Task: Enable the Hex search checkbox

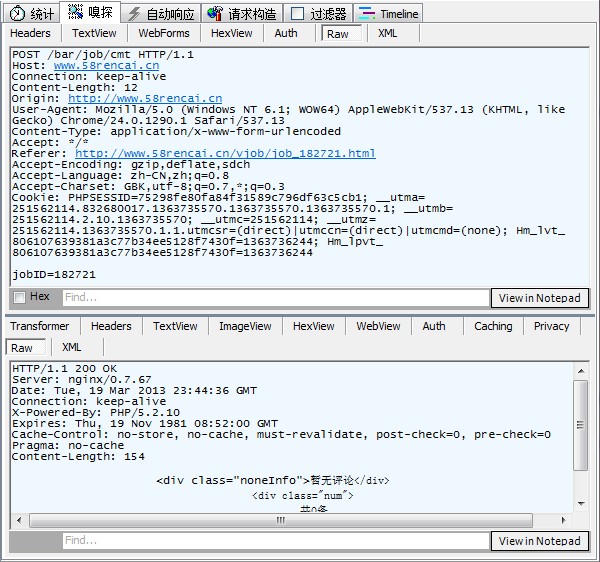Action: [19, 297]
